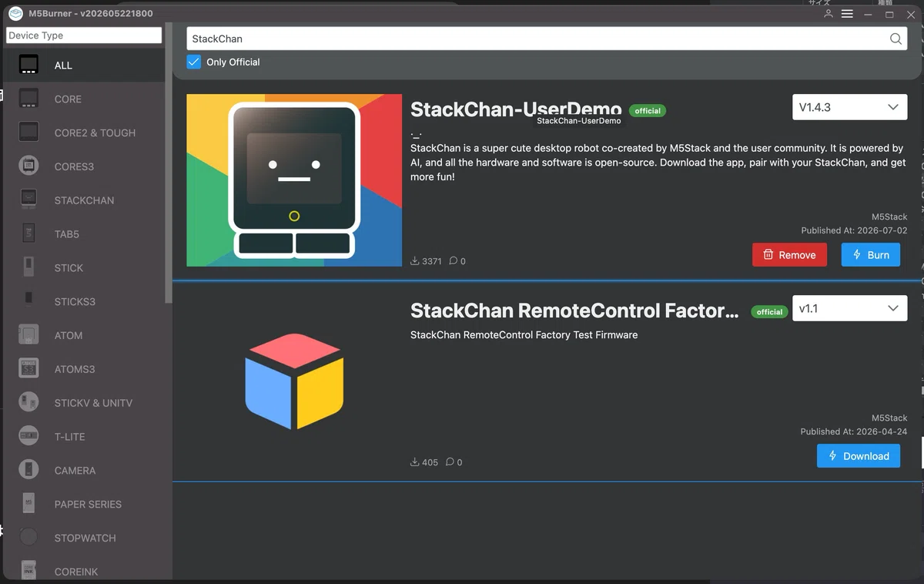Select the STICKV & UNITV device icon
Image resolution: width=924 pixels, height=584 pixels.
pyautogui.click(x=28, y=402)
